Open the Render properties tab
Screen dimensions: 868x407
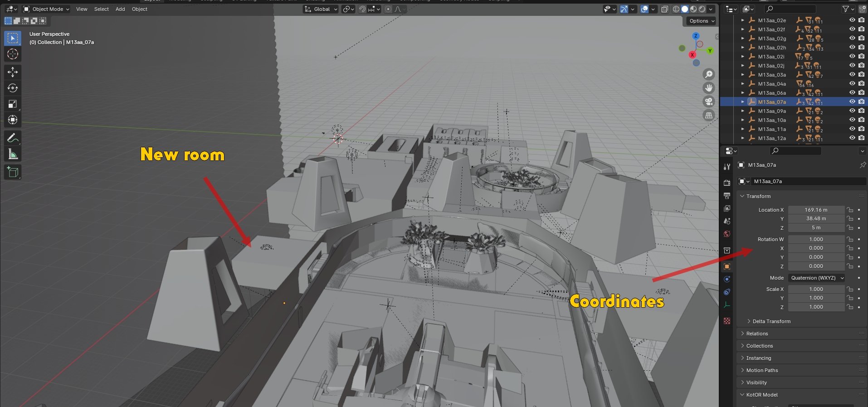[x=727, y=183]
